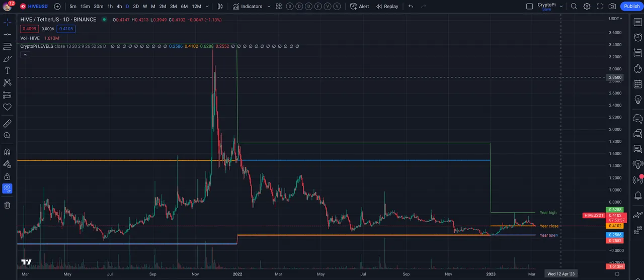Open the USDT currency dropdown
Image resolution: width=644 pixels, height=280 pixels.
click(x=616, y=19)
